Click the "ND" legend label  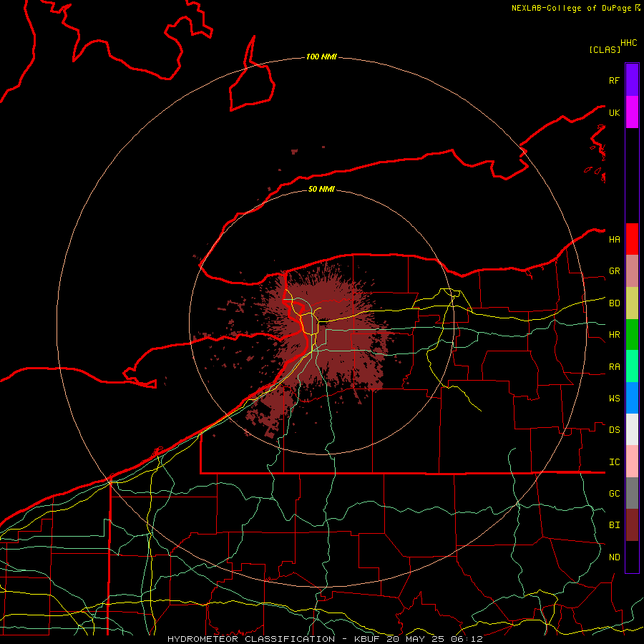pyautogui.click(x=614, y=557)
